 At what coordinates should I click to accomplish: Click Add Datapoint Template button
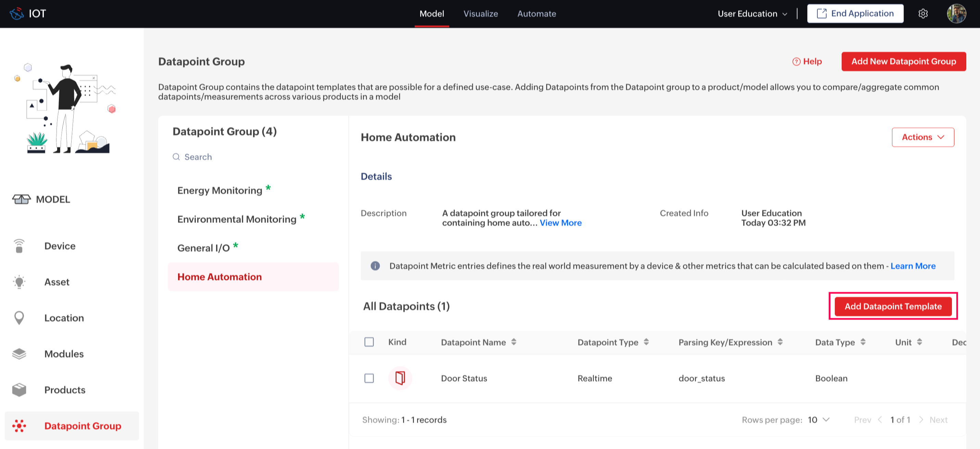click(x=893, y=306)
